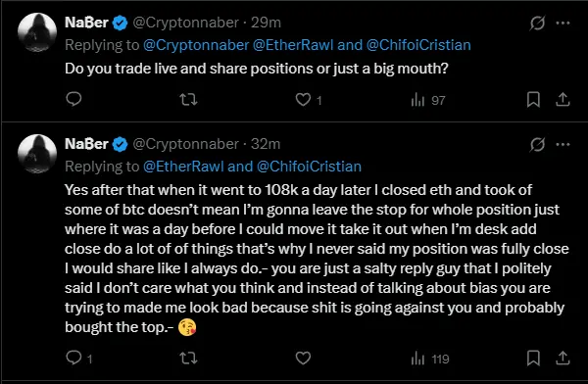Open @EtherRawl mention in second tweet
The height and width of the screenshot is (384, 588).
click(183, 167)
